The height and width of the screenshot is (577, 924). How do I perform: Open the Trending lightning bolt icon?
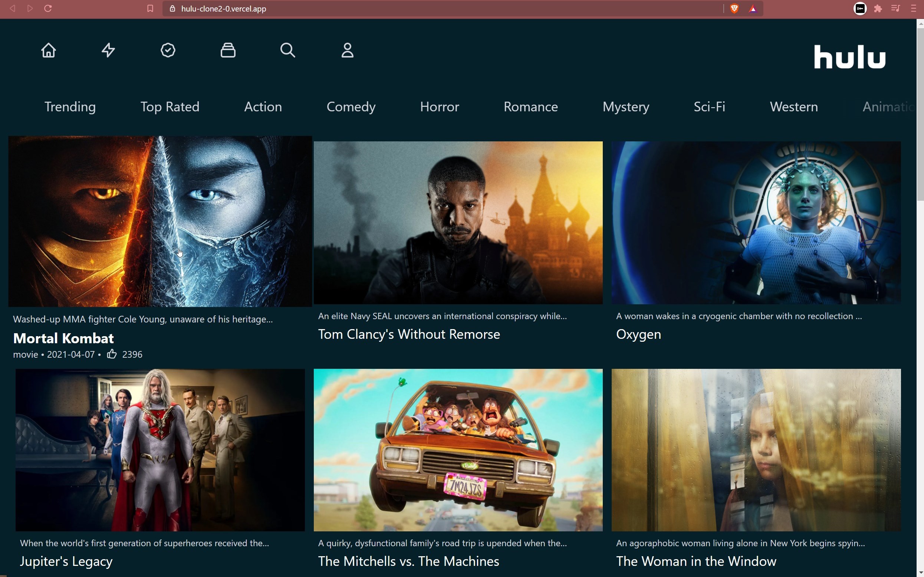pos(108,50)
